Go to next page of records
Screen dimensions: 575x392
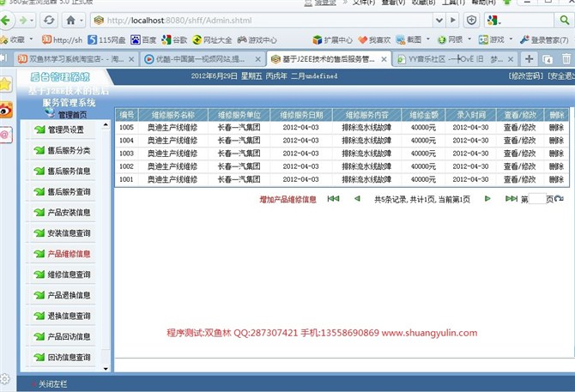coord(487,198)
